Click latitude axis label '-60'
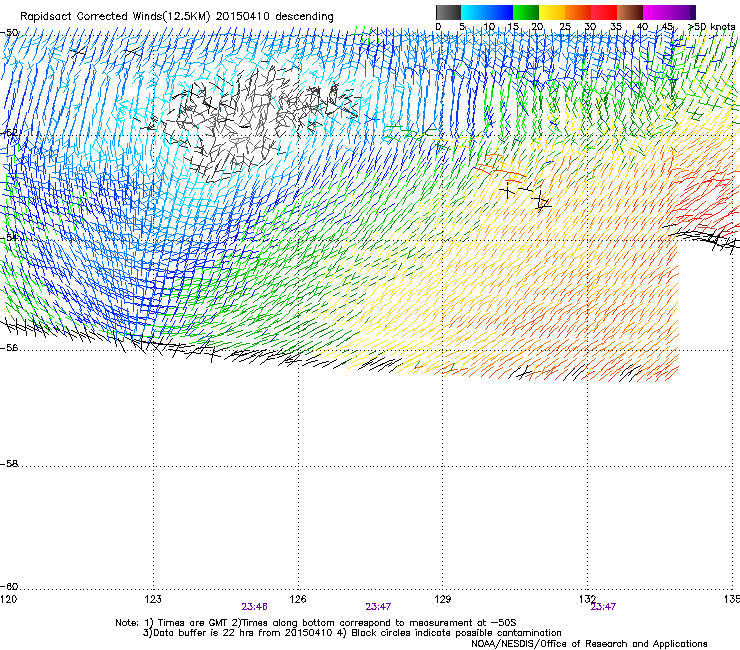 (9, 587)
